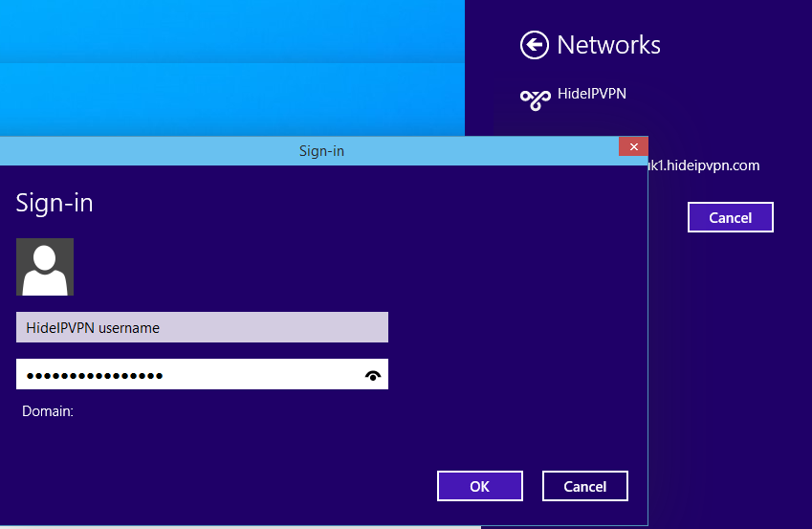The image size is (812, 529).
Task: Click the hideipvpn.com server address text
Action: (x=704, y=165)
